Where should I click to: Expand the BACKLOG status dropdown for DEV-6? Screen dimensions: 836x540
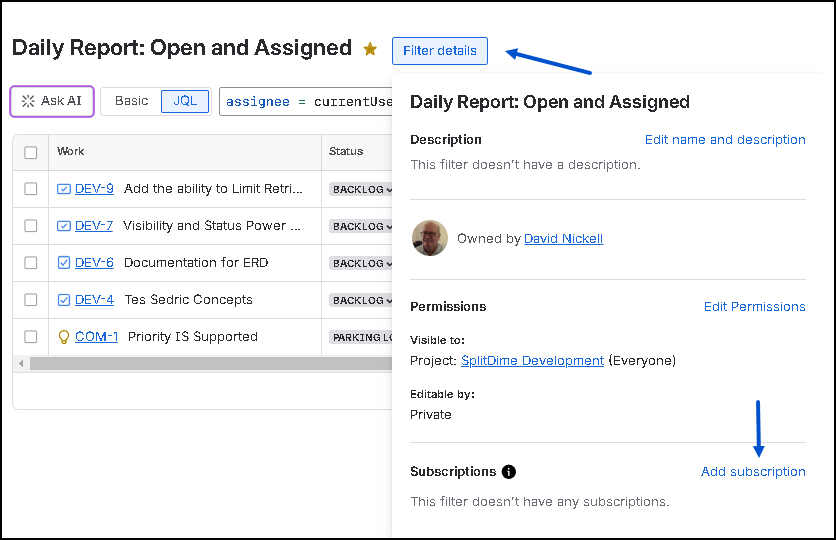click(x=361, y=264)
